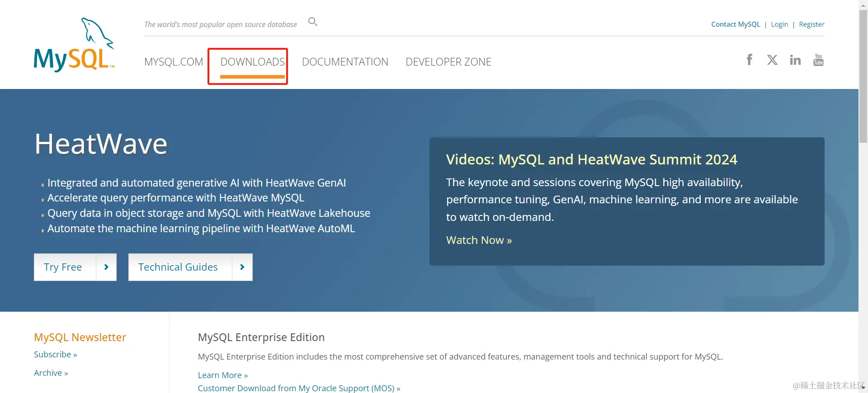
Task: Click the keynote and sessions description text
Action: click(622, 200)
